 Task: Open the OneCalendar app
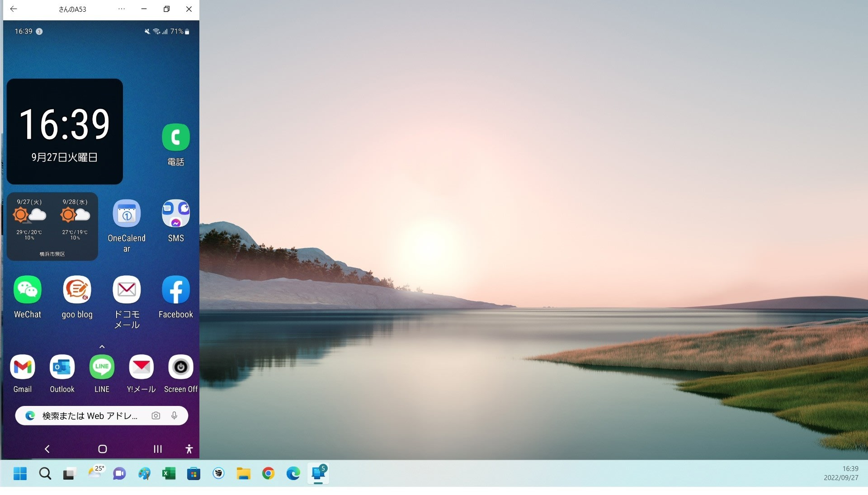[x=127, y=214]
